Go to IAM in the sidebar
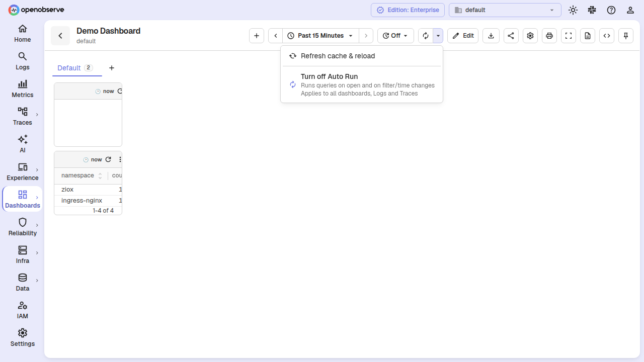Viewport: 644px width, 362px height. (22, 310)
